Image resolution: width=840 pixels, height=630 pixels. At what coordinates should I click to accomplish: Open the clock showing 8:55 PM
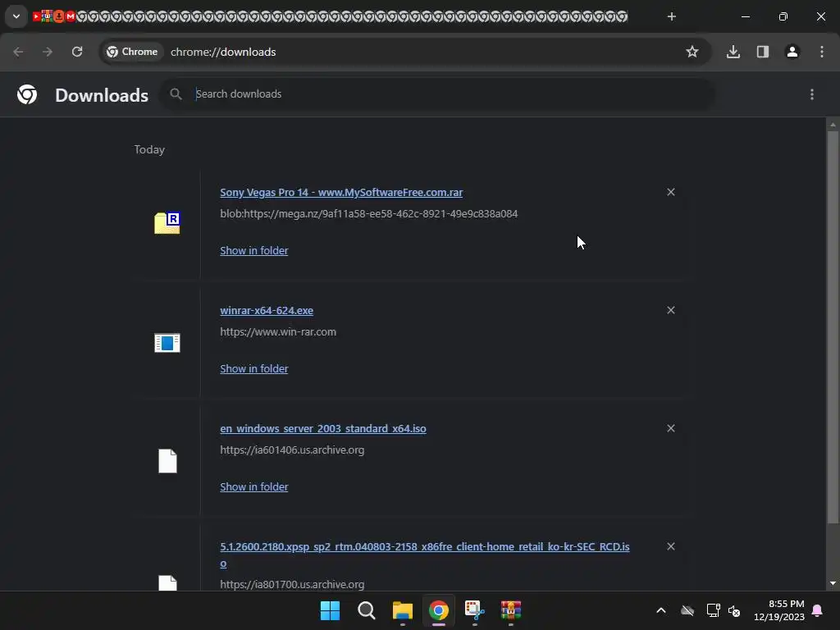pos(779,610)
